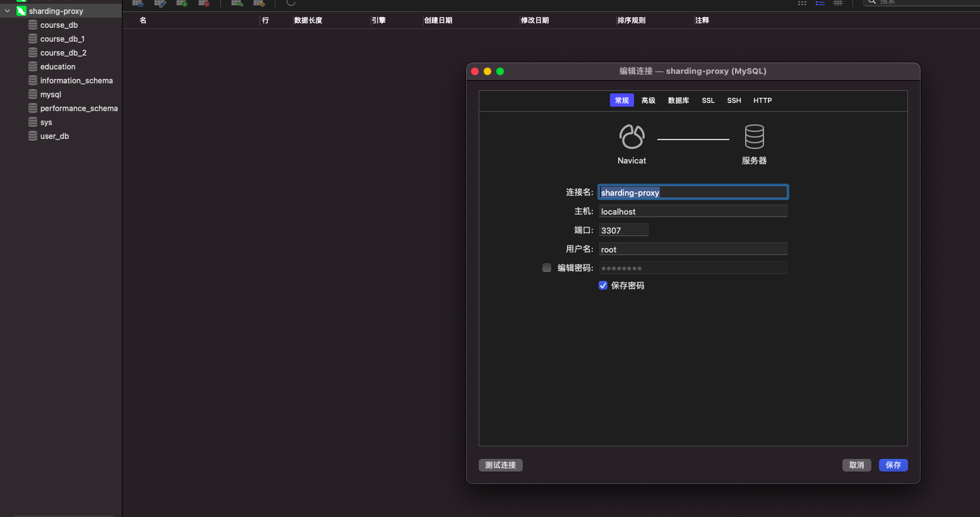Click the sys database icon
The image size is (980, 517).
tap(33, 122)
